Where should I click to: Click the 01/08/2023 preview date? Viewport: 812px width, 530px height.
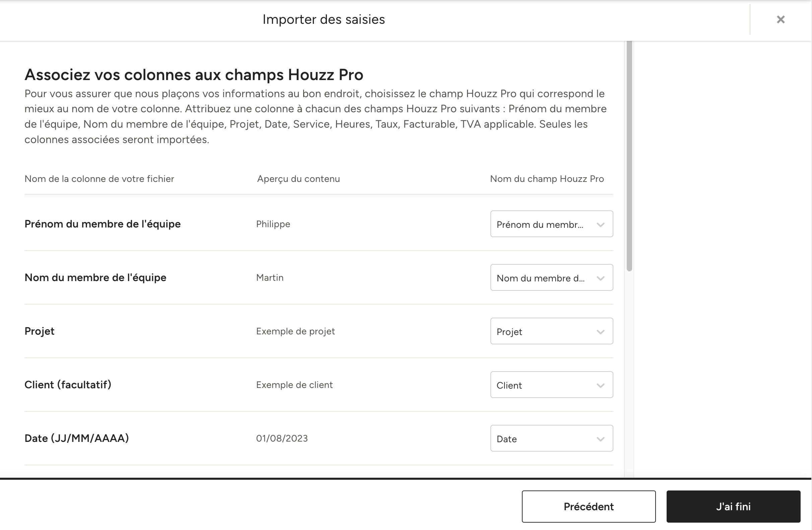coord(282,438)
